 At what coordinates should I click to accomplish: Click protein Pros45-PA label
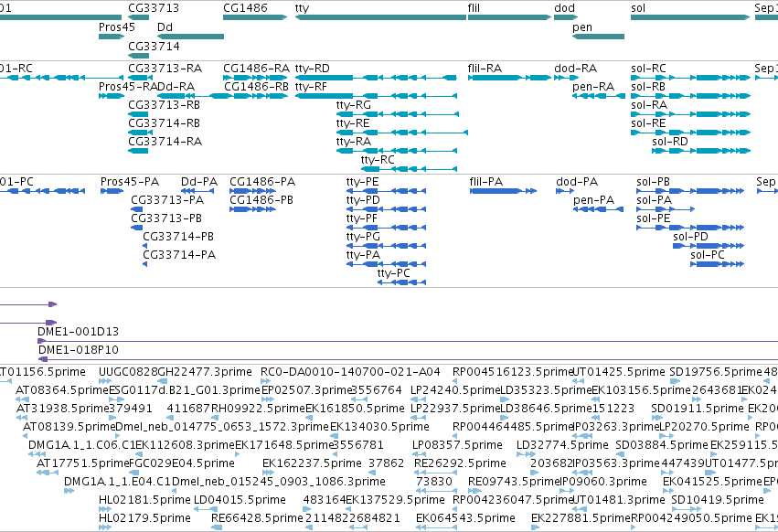(x=130, y=182)
